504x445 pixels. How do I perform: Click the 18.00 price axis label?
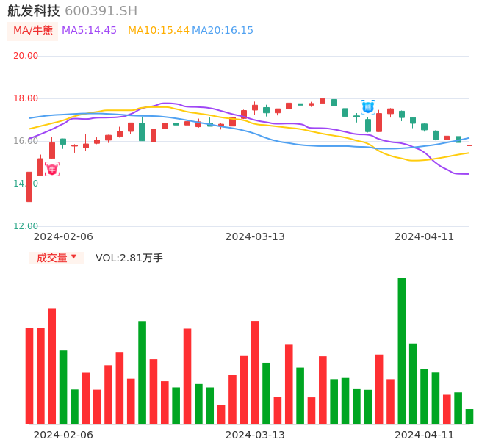(x=26, y=98)
